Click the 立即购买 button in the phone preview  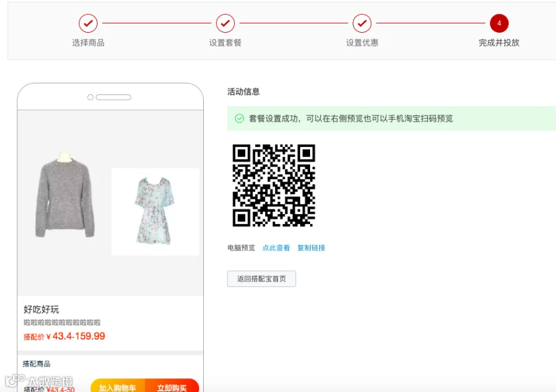[x=172, y=386]
